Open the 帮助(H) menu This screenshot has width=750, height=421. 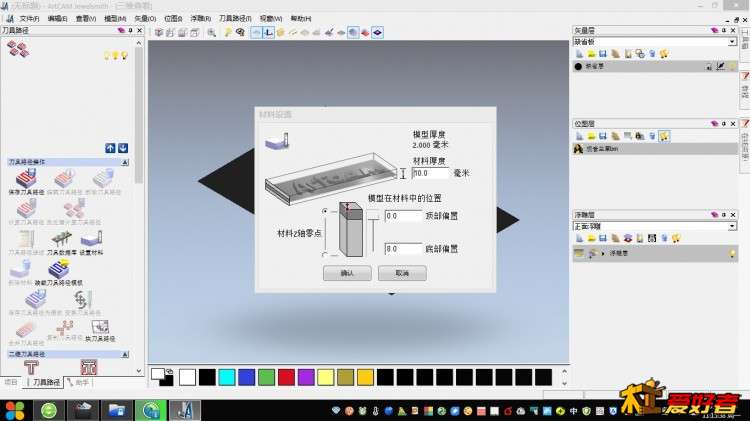point(300,19)
